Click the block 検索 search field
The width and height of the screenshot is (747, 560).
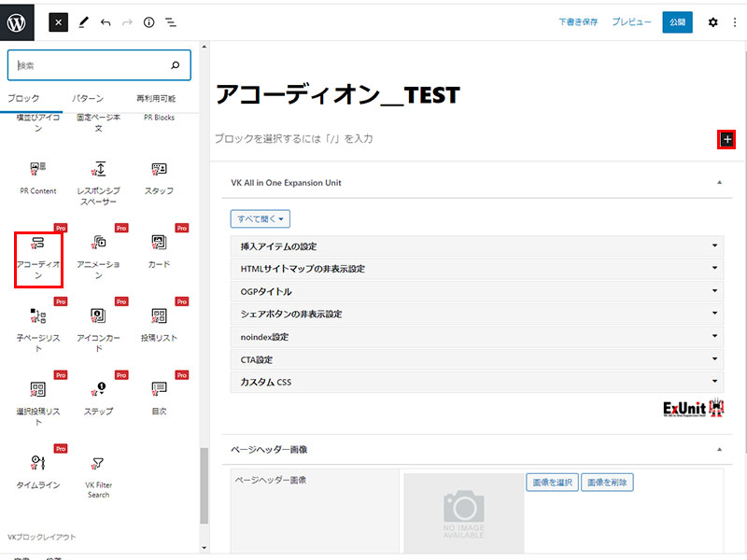tap(92, 65)
